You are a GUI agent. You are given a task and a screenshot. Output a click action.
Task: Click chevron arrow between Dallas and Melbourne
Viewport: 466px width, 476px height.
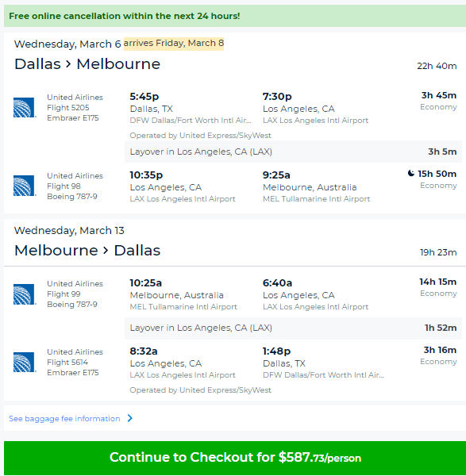68,64
